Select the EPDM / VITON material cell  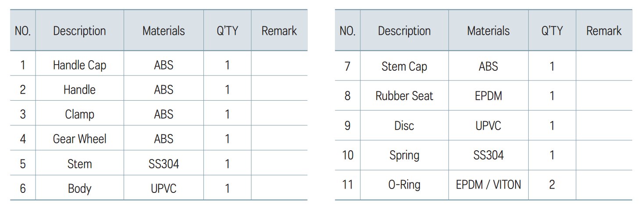(488, 185)
